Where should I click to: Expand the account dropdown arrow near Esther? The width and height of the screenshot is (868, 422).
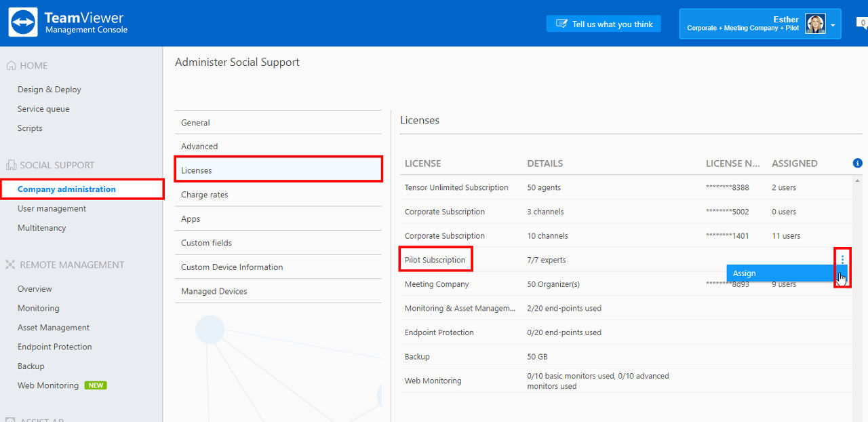point(833,24)
